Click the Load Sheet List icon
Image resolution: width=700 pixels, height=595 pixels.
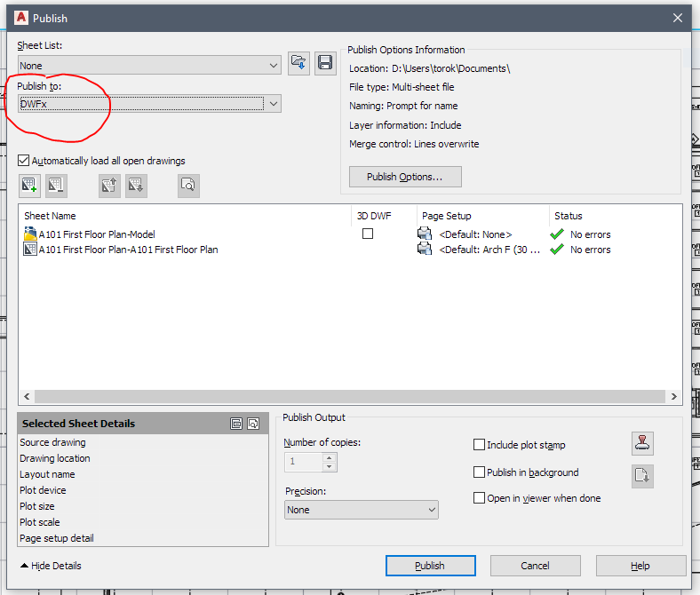point(298,63)
